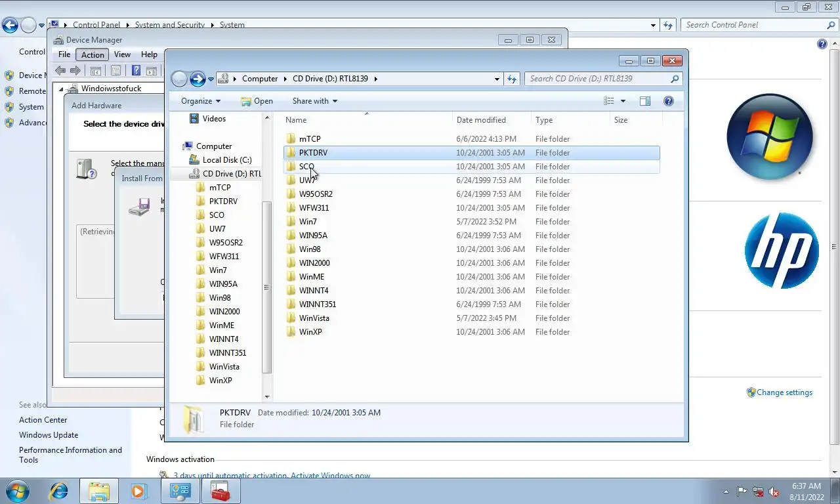Screen dimensions: 840x504
Task: Click the search CD Drive (D:) field
Action: tap(603, 79)
